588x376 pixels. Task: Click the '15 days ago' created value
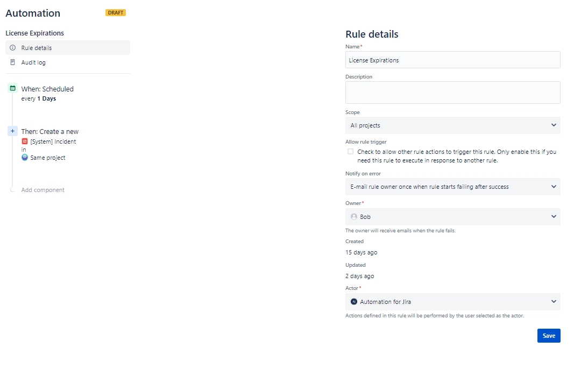[x=361, y=252]
